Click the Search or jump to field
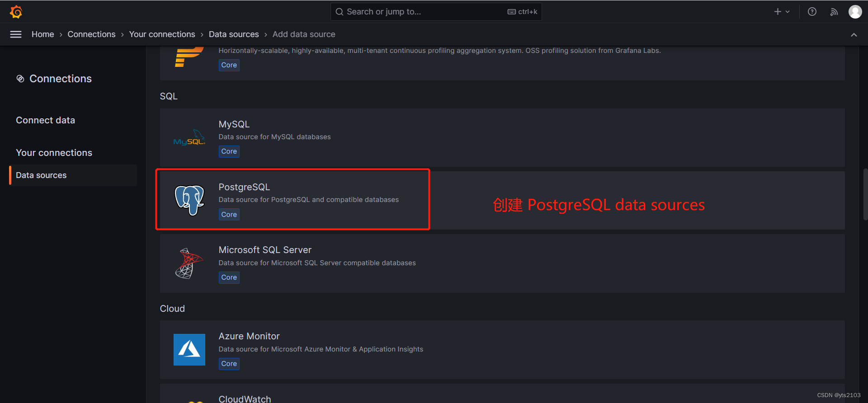Viewport: 868px width, 403px height. pyautogui.click(x=436, y=12)
